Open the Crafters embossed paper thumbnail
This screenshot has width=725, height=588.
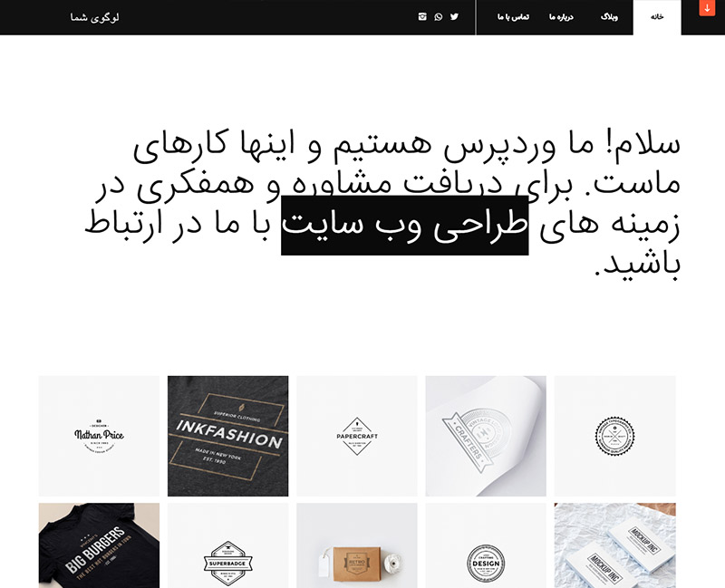(x=486, y=436)
